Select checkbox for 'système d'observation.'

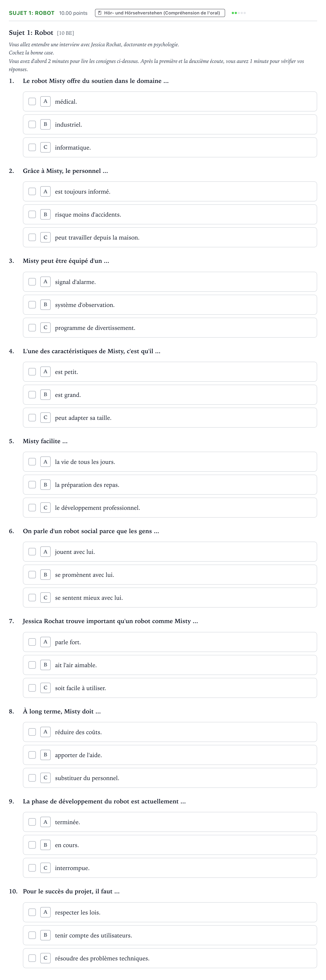click(x=32, y=305)
